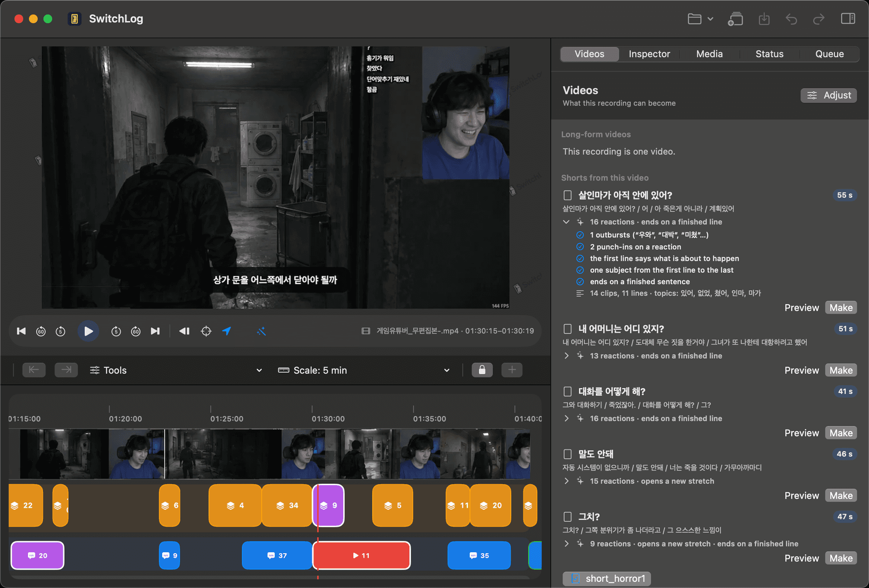Image resolution: width=869 pixels, height=588 pixels.
Task: Tick the checkbox for '대화를 어떻게 해?'
Action: [568, 392]
